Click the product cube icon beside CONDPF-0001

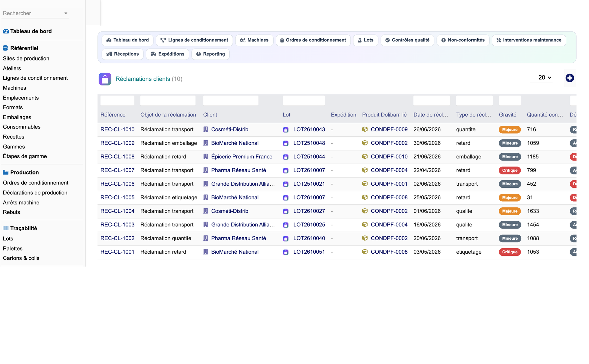click(365, 184)
